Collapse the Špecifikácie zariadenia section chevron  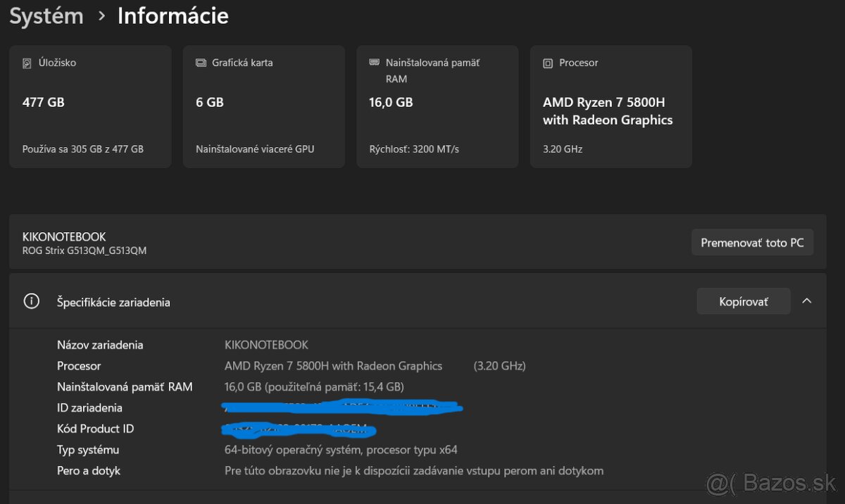tap(807, 301)
